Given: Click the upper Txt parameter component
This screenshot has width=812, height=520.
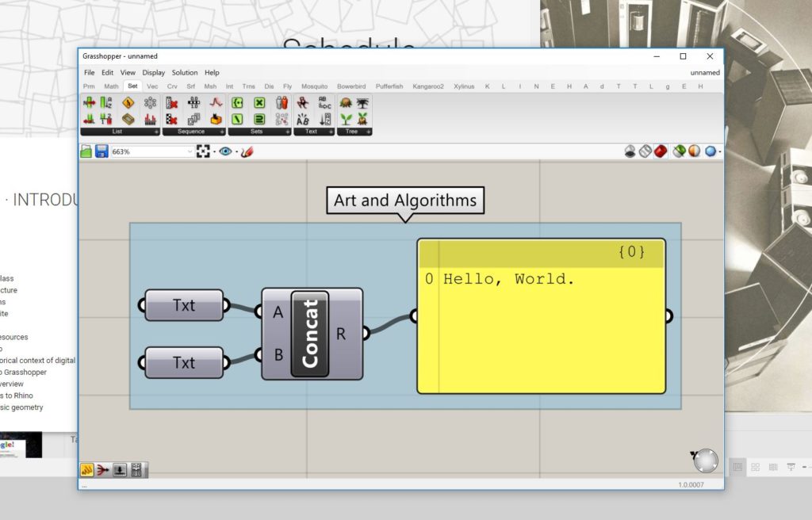Looking at the screenshot, I should pos(184,305).
